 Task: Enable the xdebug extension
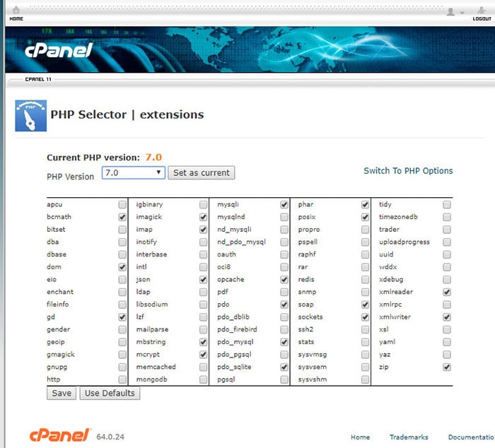tap(447, 280)
